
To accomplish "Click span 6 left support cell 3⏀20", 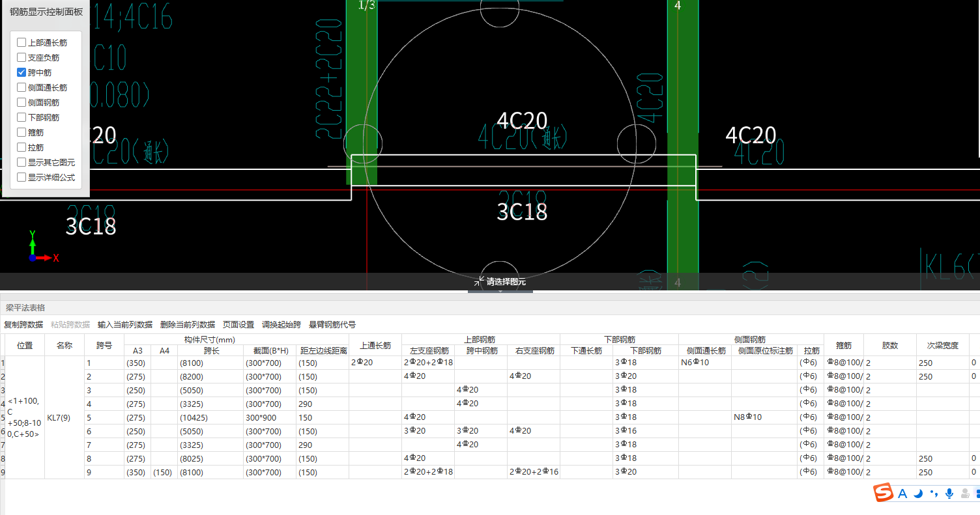I will point(428,431).
